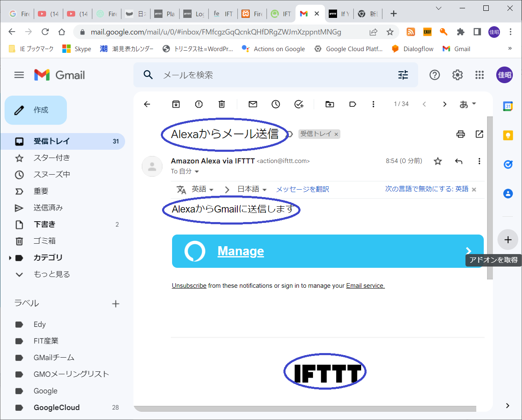
Task: Create a new label with the plus icon
Action: coord(116,304)
